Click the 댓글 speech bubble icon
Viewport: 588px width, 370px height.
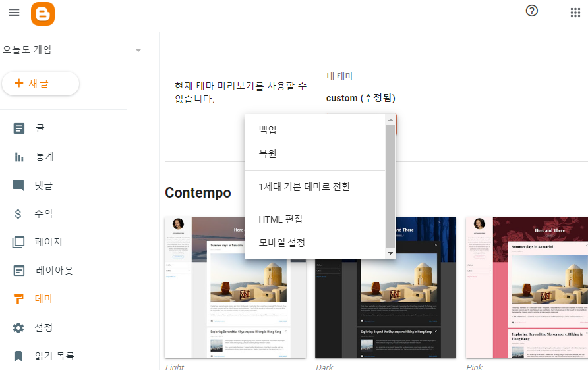[18, 186]
